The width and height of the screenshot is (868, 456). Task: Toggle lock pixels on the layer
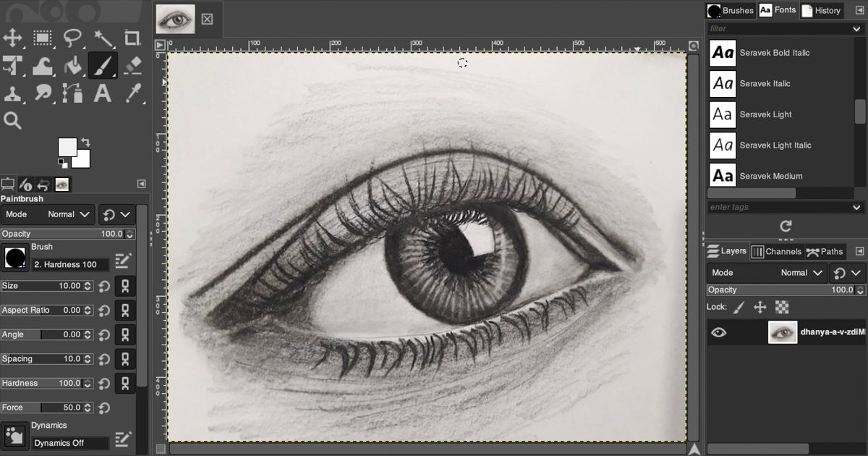point(739,307)
